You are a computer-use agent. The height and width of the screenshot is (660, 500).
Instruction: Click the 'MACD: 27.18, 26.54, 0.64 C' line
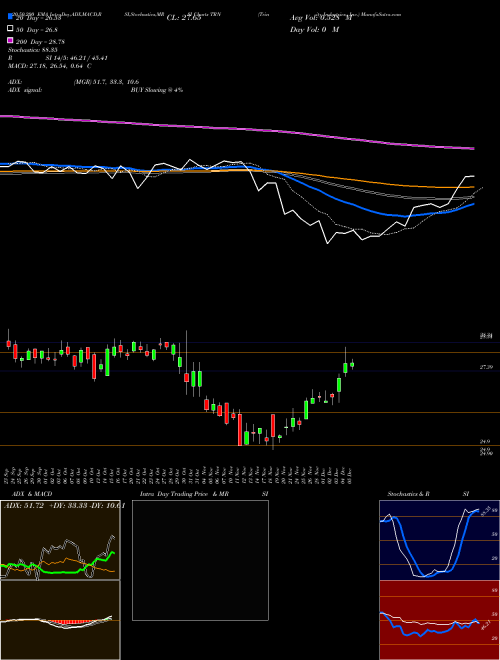tap(50, 66)
